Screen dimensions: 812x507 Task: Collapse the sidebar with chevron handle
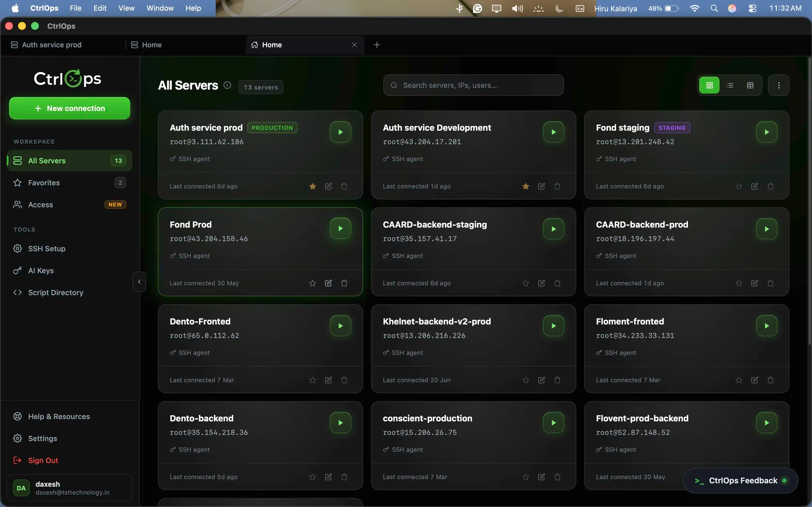[x=139, y=282]
